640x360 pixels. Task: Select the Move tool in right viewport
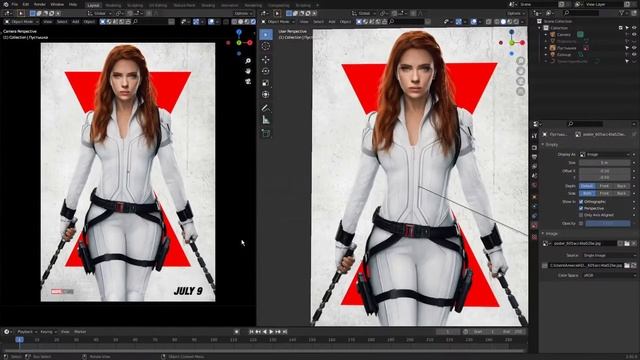[x=266, y=60]
